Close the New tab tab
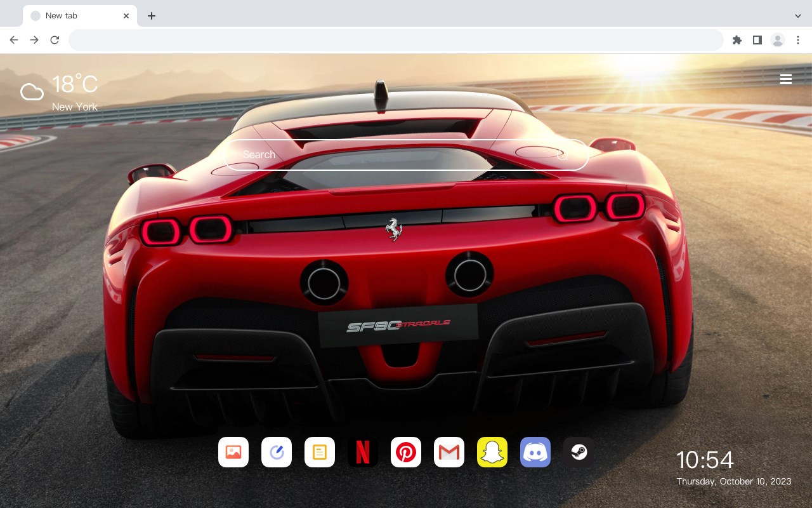Image resolution: width=812 pixels, height=508 pixels. (x=126, y=16)
